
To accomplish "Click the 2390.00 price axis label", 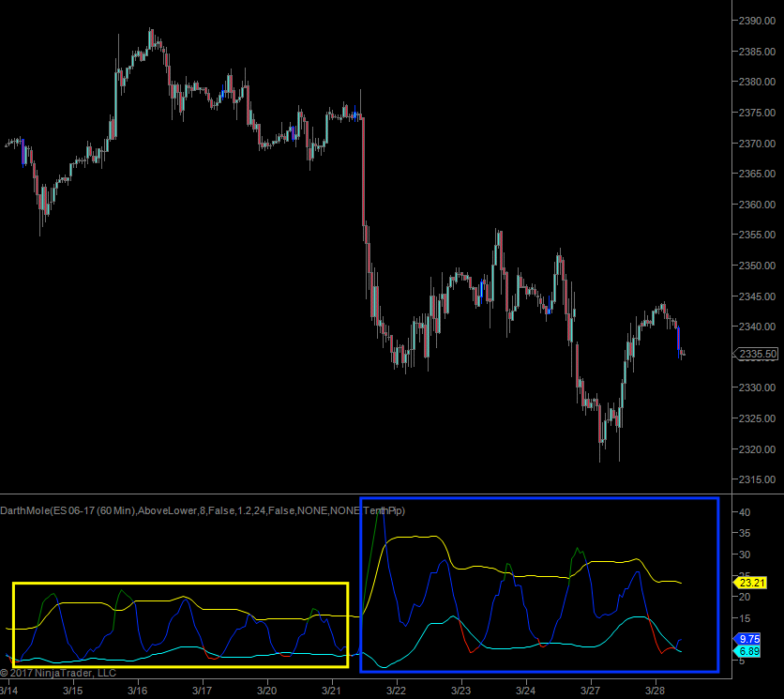I will click(x=757, y=21).
